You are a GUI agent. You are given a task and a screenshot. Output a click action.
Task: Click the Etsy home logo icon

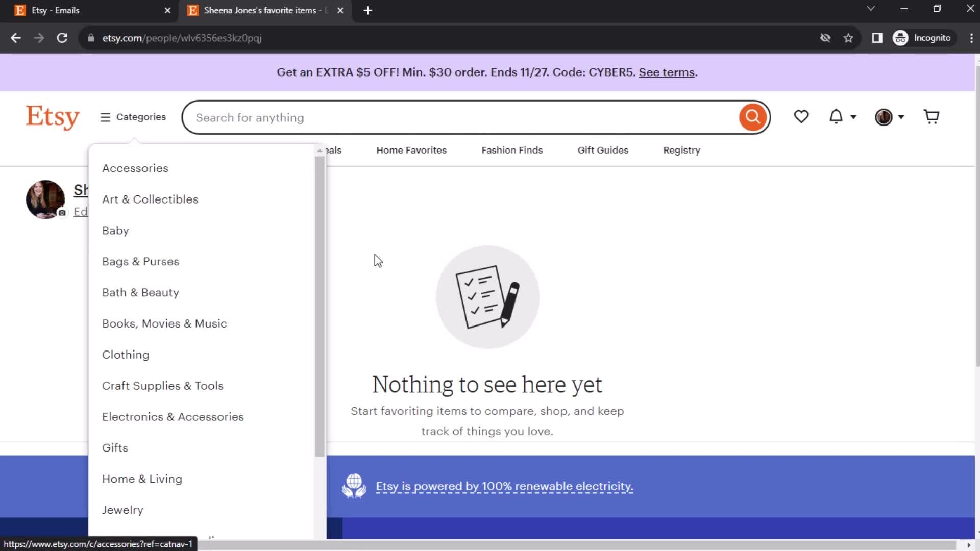53,117
